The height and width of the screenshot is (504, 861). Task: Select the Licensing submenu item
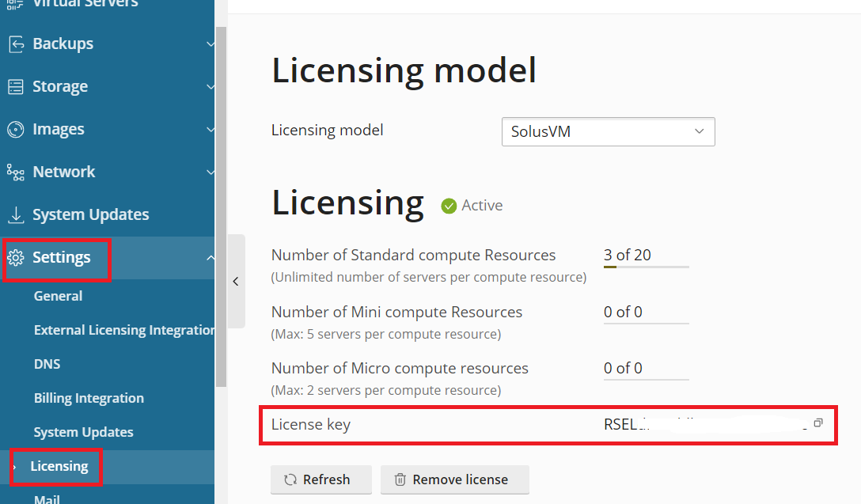click(59, 466)
